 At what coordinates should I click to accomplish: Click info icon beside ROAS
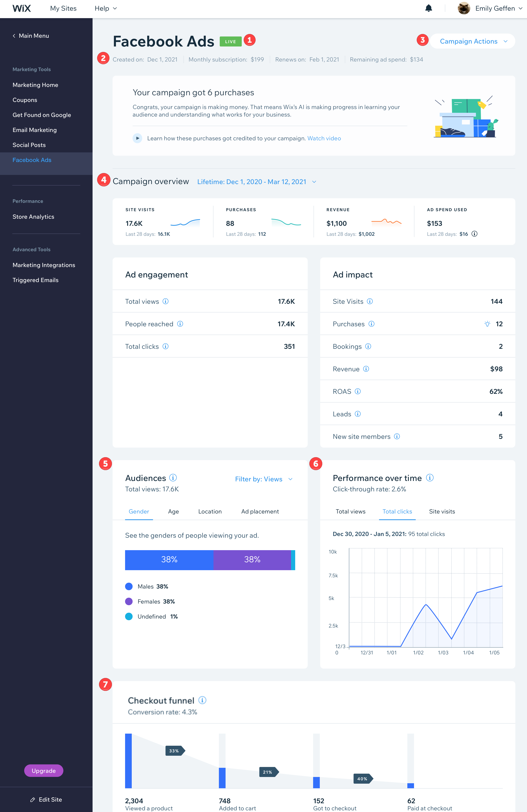(x=358, y=391)
